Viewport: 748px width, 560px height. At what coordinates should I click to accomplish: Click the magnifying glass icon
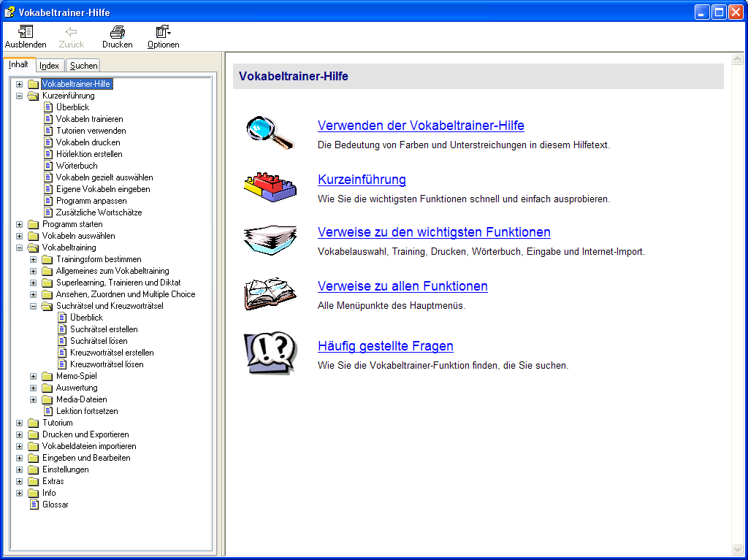coord(270,132)
